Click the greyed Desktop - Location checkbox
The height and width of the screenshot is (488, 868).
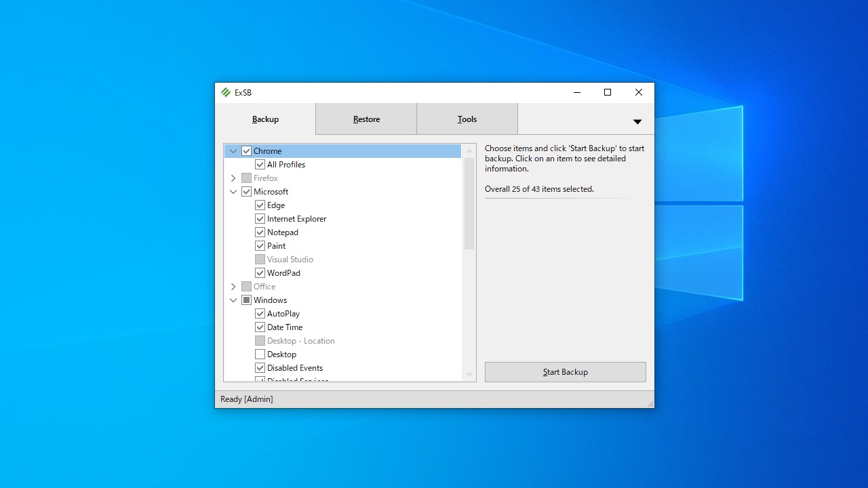(260, 341)
